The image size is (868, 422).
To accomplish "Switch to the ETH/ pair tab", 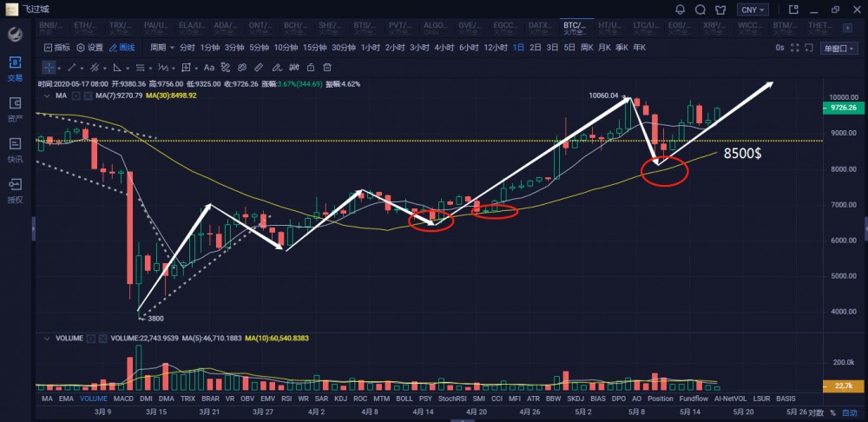I will [89, 28].
